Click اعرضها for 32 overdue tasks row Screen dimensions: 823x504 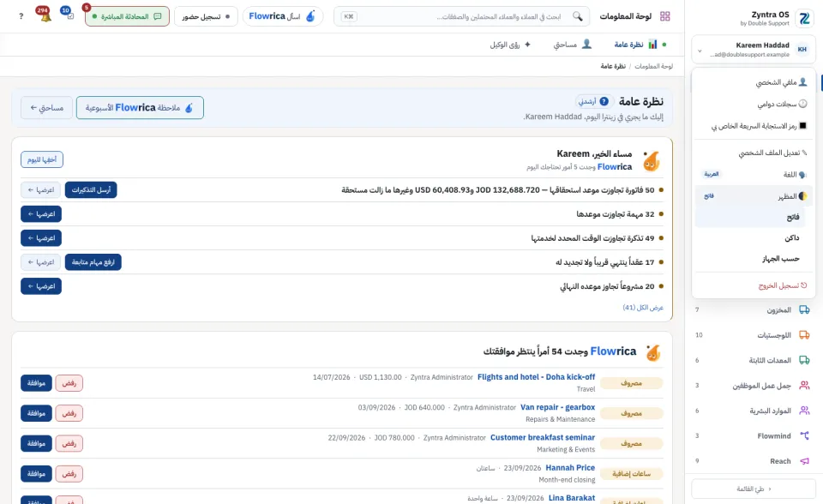click(41, 214)
